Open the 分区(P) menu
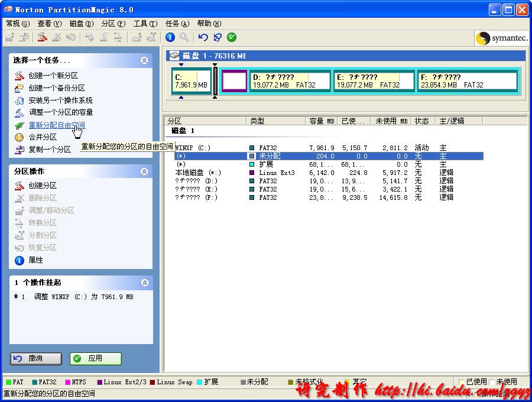 click(x=113, y=24)
